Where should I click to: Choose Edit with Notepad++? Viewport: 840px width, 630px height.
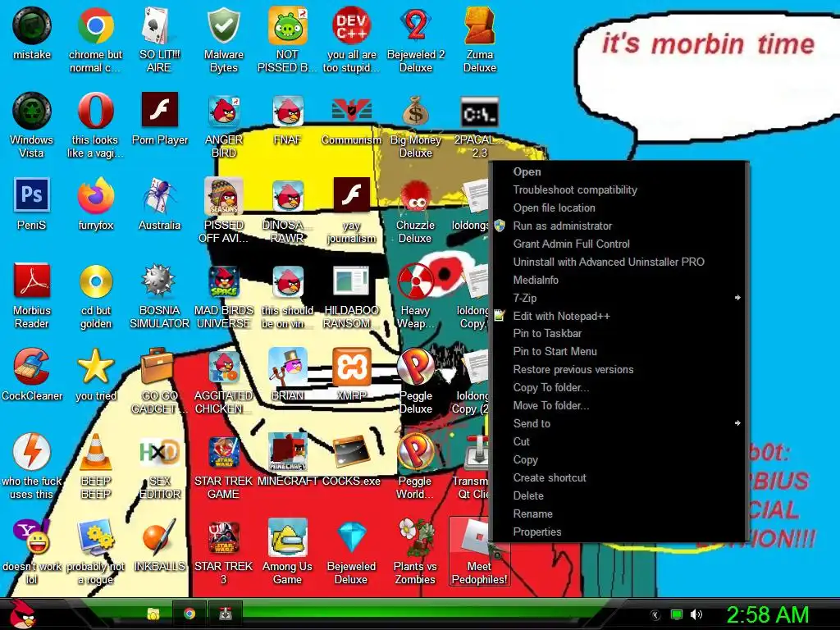click(620, 316)
